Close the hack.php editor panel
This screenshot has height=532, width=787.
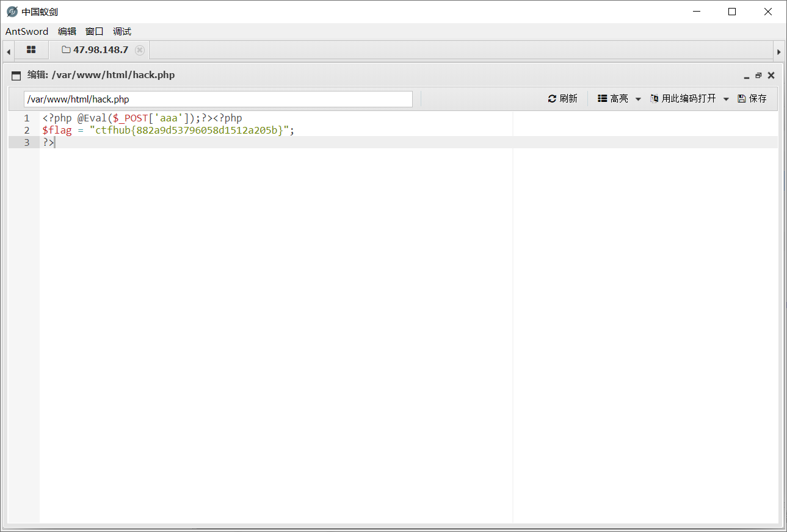(771, 76)
